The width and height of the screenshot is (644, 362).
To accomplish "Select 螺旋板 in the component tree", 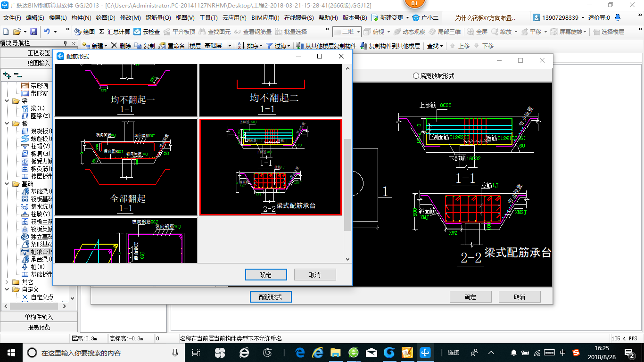I will (x=37, y=139).
